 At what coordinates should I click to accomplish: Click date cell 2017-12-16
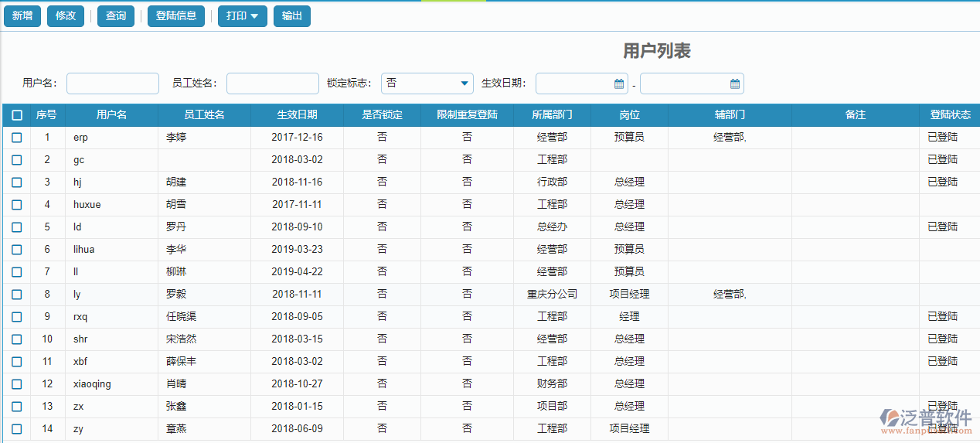tap(298, 138)
